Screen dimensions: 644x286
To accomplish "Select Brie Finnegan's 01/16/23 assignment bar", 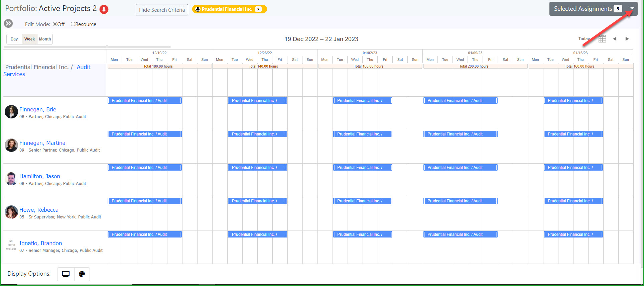I will (x=573, y=101).
